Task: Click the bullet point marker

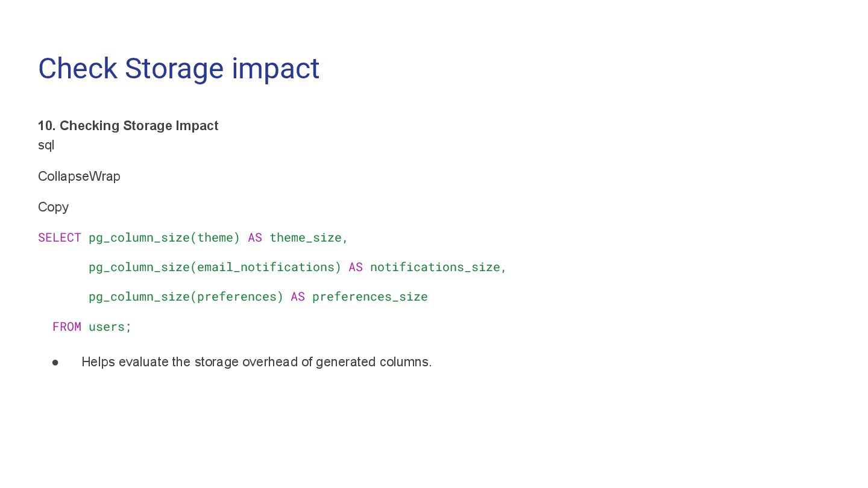Action: click(x=55, y=362)
